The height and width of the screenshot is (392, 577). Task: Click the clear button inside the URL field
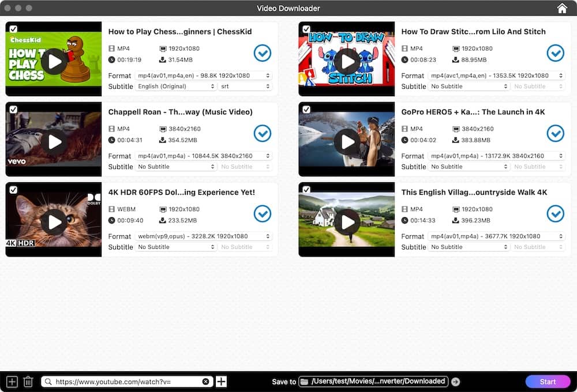(206, 381)
